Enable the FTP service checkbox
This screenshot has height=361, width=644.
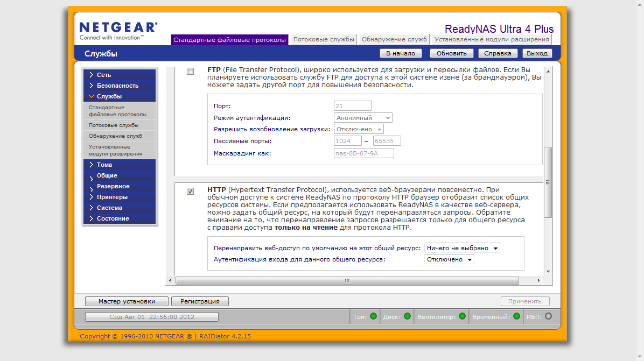click(190, 72)
